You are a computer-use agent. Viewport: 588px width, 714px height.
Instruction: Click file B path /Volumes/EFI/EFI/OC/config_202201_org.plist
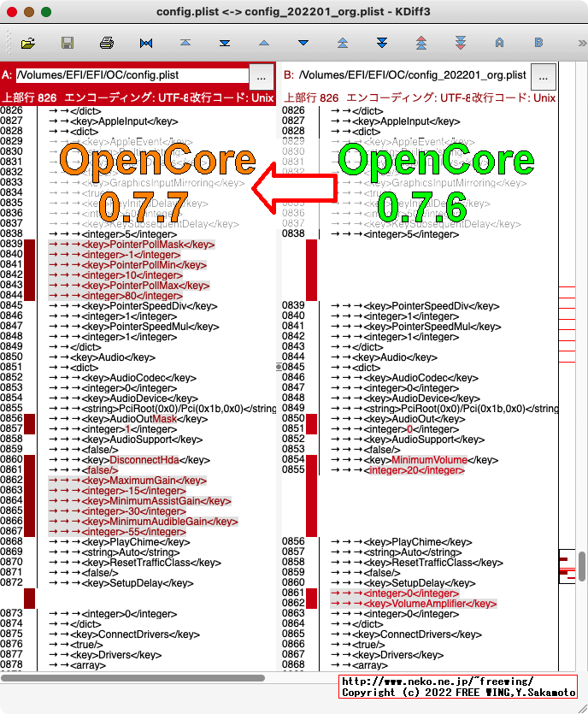412,75
